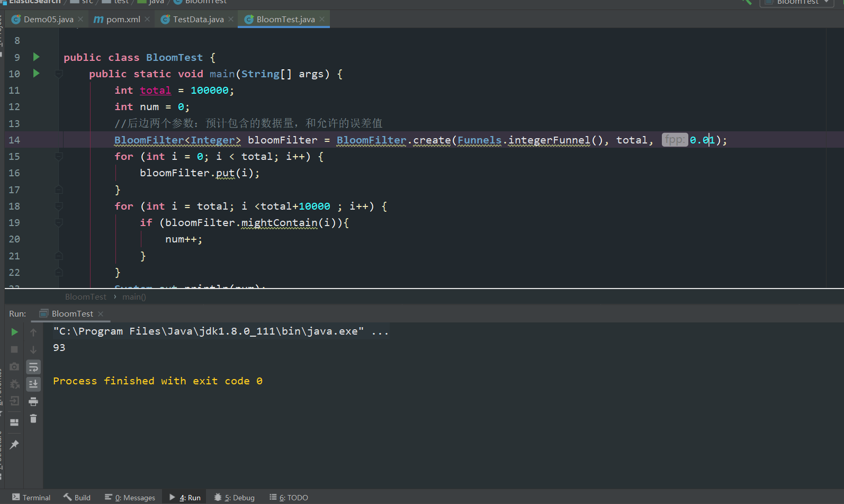Click the console output value 93
The image size is (844, 504).
pos(59,348)
